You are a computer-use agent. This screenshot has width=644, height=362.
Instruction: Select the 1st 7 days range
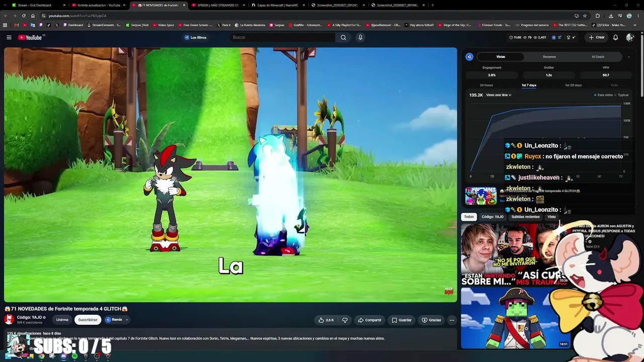[529, 85]
